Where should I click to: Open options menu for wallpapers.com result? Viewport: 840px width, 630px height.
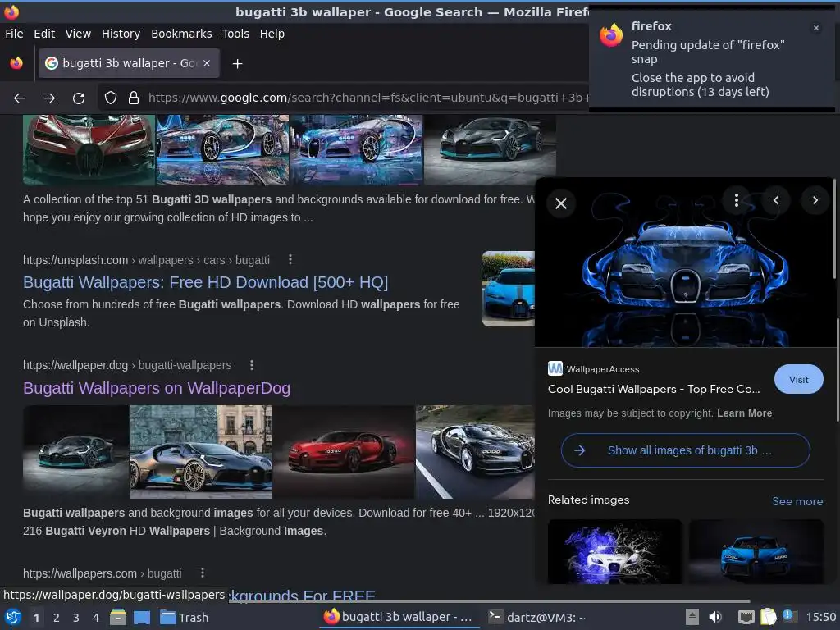(x=203, y=573)
